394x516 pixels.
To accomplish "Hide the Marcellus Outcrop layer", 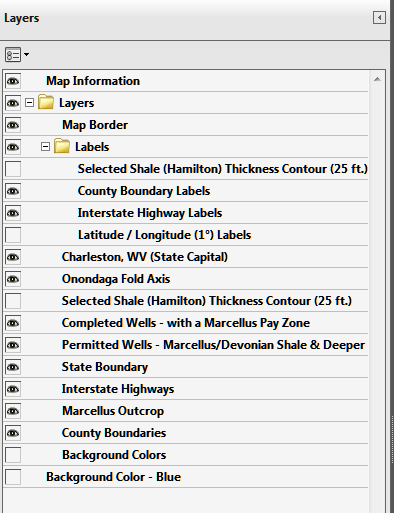I will (13, 411).
